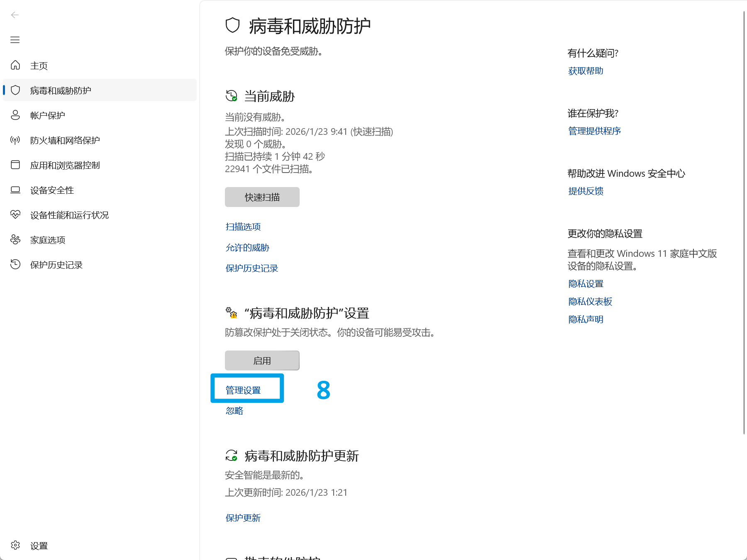Screen dimensions: 747x560
Task: Click the back arrow icon
Action: point(15,15)
